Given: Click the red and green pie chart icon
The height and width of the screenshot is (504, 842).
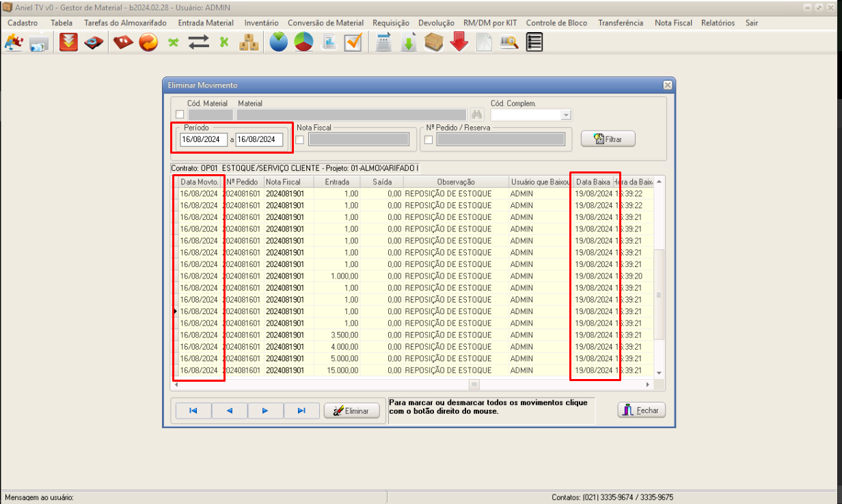Looking at the screenshot, I should tap(303, 42).
